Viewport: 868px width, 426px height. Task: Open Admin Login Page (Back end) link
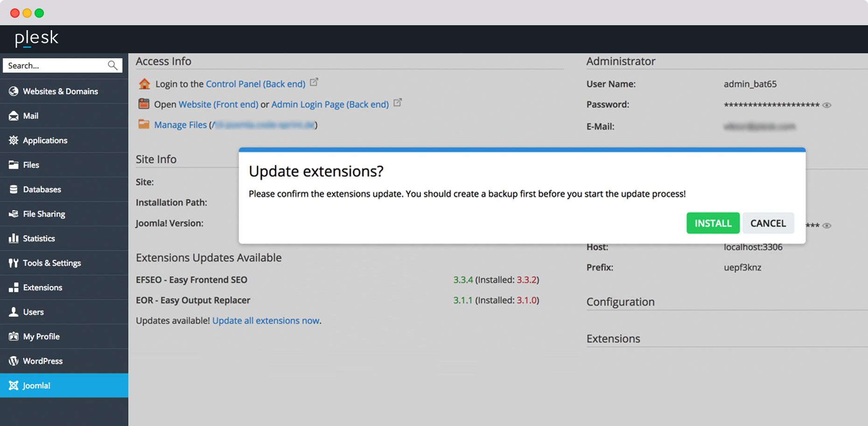click(330, 105)
